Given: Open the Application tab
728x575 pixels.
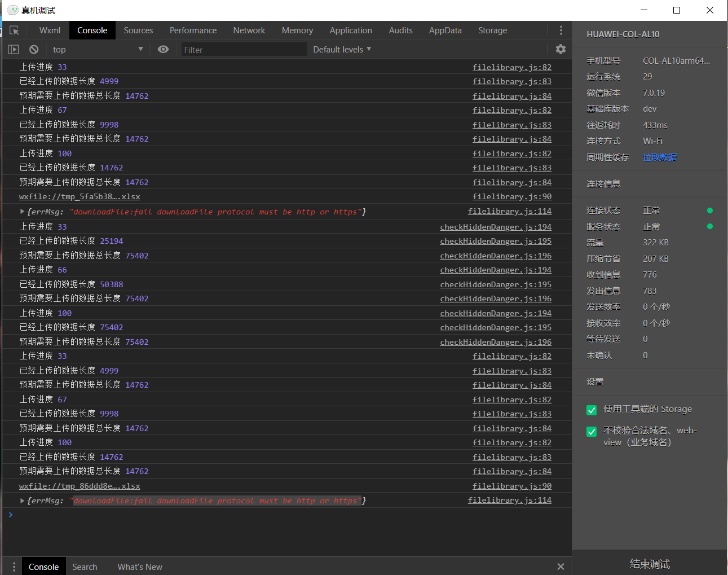Looking at the screenshot, I should tap(351, 30).
